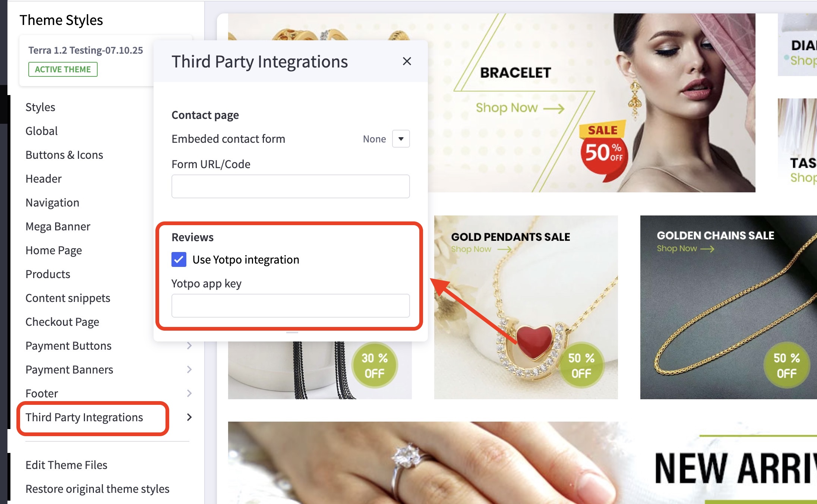Image resolution: width=817 pixels, height=504 pixels.
Task: Click the Third Party Integrations chevron
Action: tap(189, 417)
